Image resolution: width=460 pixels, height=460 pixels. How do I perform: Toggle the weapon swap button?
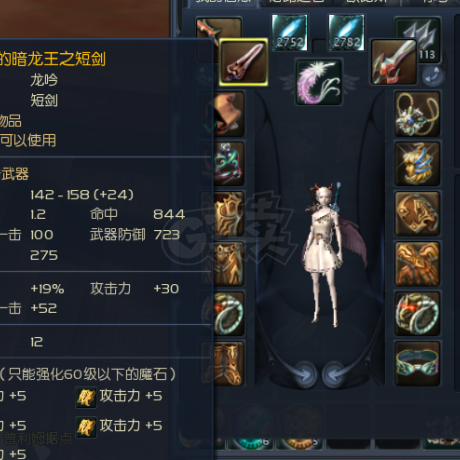coord(433,76)
